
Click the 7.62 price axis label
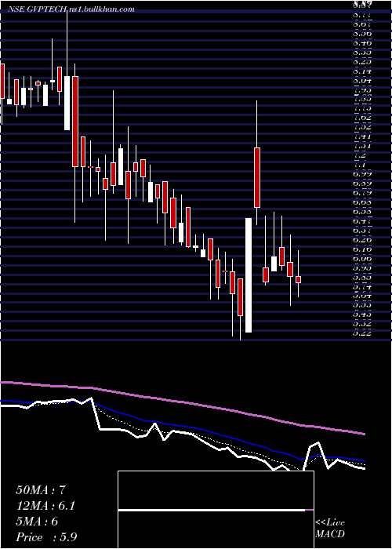(x=362, y=118)
